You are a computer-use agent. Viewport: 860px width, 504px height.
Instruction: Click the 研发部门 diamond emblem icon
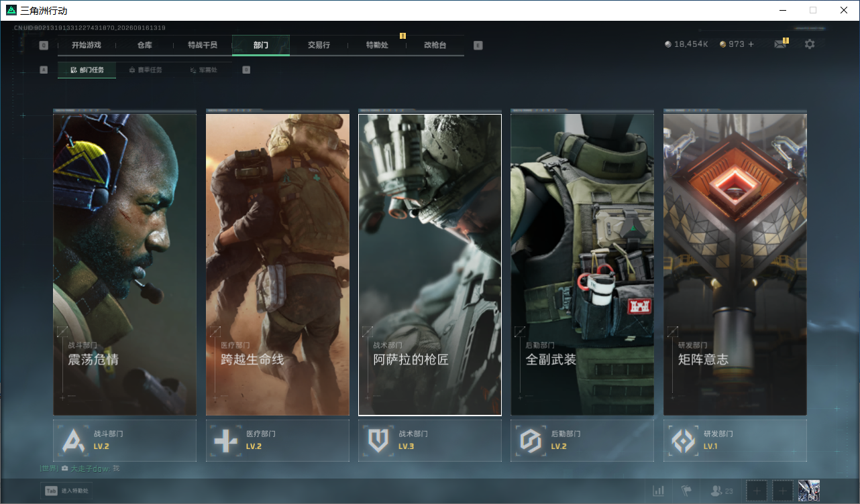(x=683, y=440)
